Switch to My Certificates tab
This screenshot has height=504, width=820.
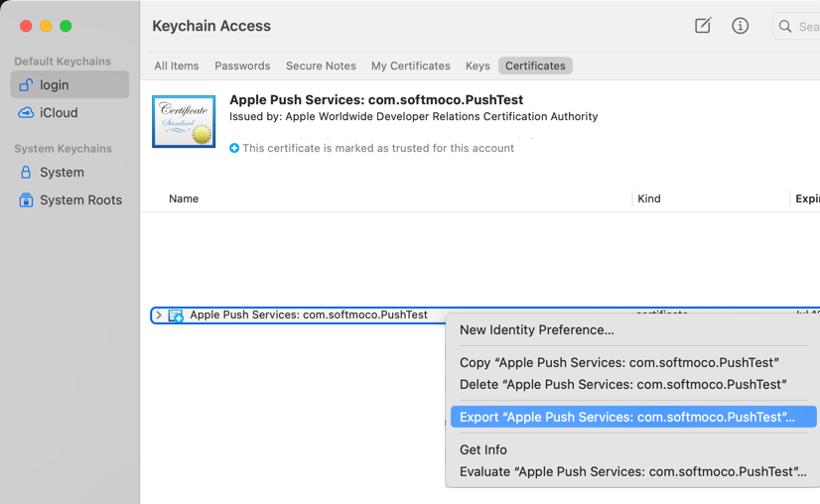[411, 66]
